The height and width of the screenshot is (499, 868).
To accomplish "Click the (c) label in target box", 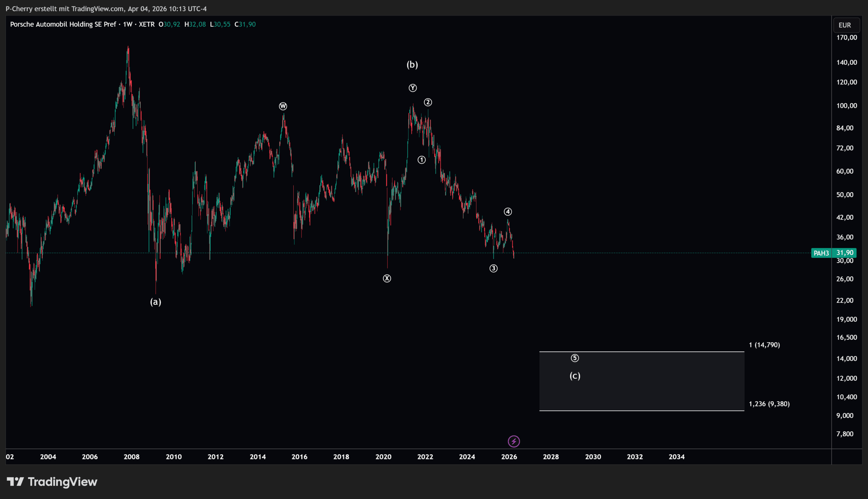I will pos(575,376).
